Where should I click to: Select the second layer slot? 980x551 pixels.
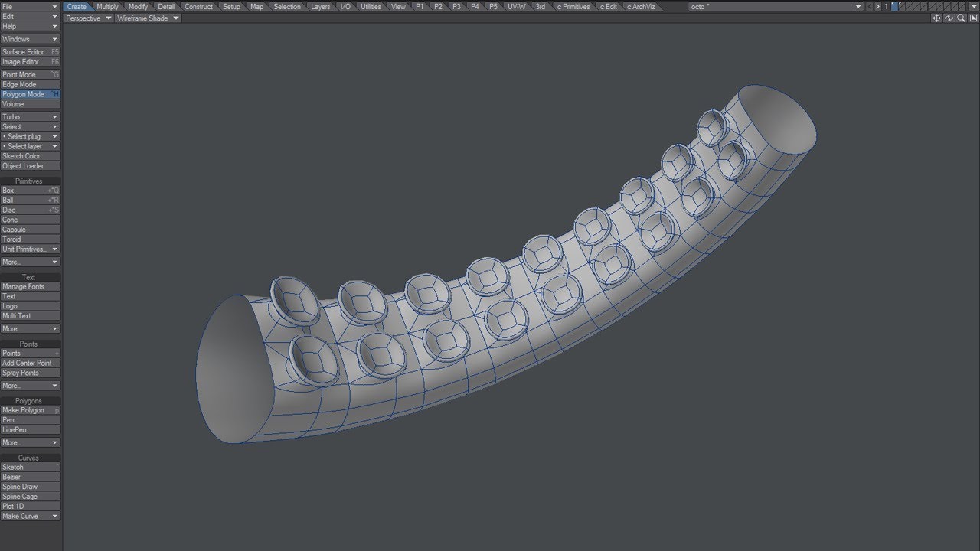click(x=903, y=7)
